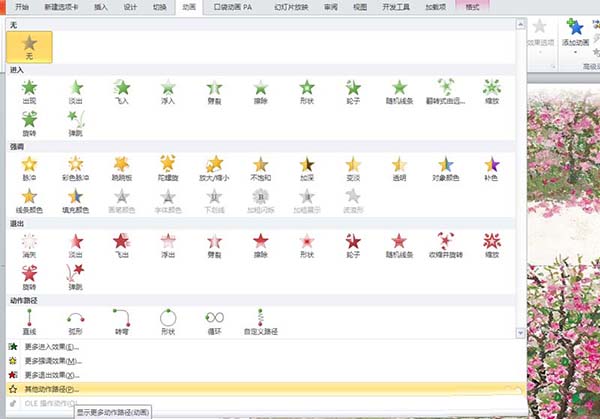Open 更多强调效果 dialog
600x419 pixels.
pyautogui.click(x=54, y=361)
